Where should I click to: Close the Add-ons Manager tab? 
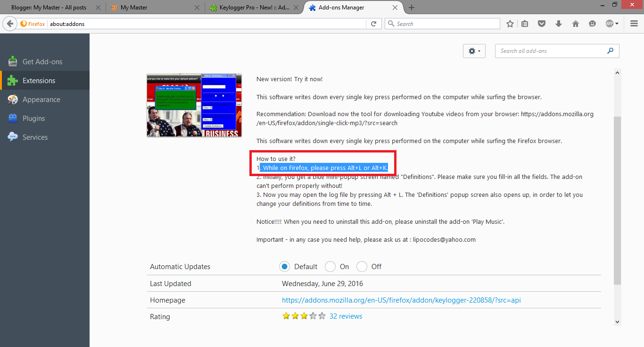point(396,8)
